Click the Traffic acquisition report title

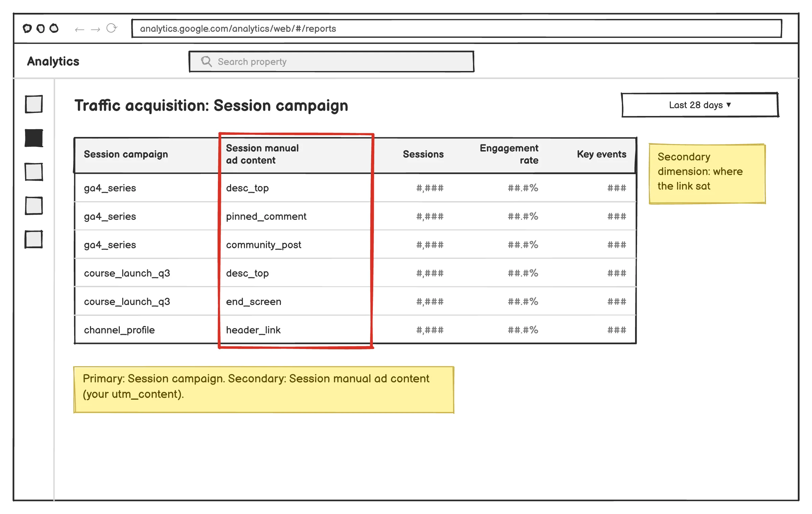click(x=211, y=106)
